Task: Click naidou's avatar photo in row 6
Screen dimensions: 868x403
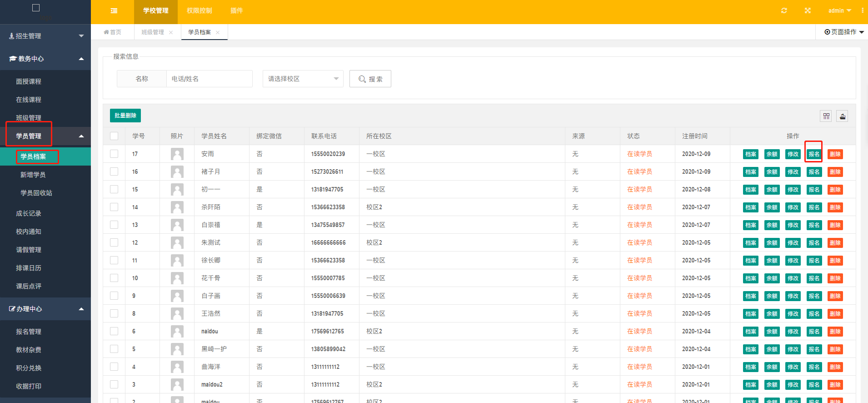Action: click(x=177, y=332)
